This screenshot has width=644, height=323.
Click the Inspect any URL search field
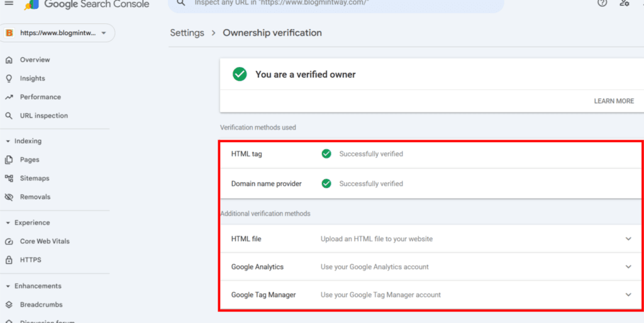point(336,4)
